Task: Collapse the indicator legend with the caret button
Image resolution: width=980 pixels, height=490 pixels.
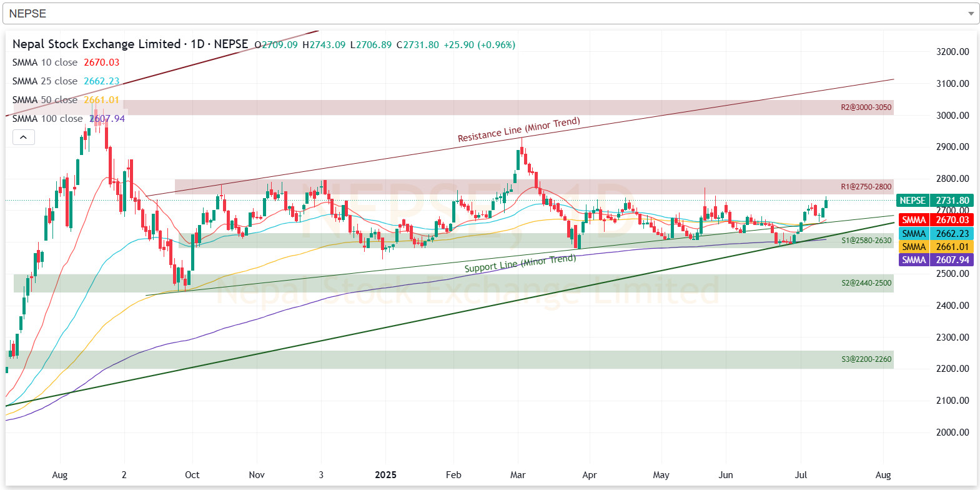Action: tap(24, 137)
